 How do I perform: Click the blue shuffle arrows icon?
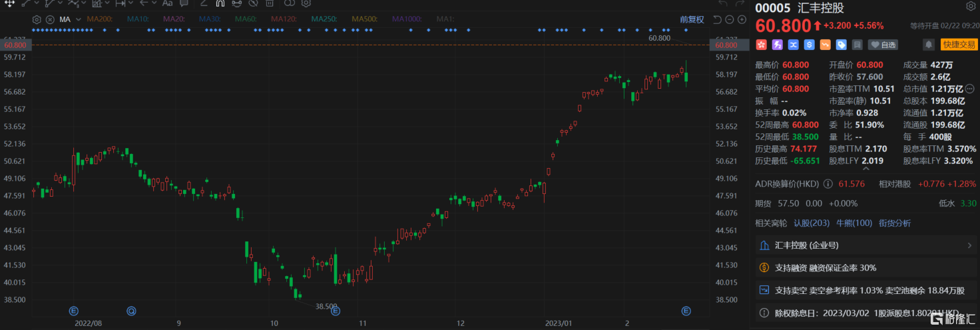pyautogui.click(x=793, y=45)
